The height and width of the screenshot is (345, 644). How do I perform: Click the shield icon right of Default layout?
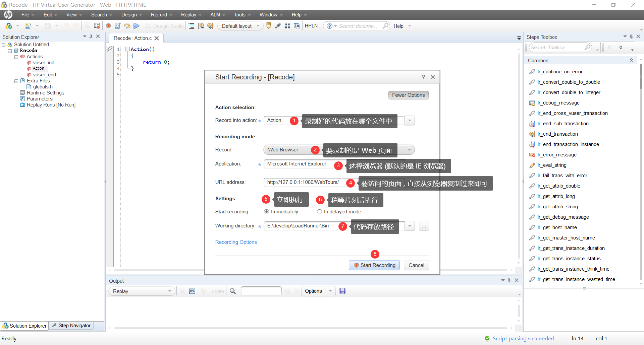(269, 26)
